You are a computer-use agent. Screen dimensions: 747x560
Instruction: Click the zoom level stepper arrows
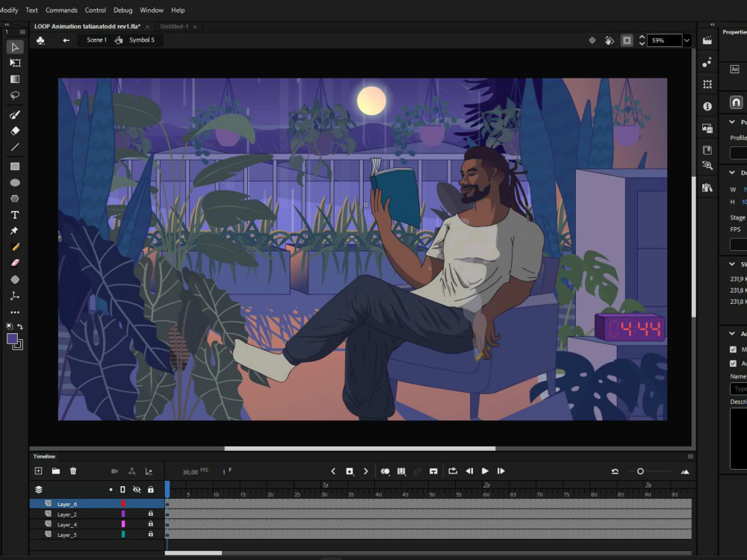coord(642,40)
